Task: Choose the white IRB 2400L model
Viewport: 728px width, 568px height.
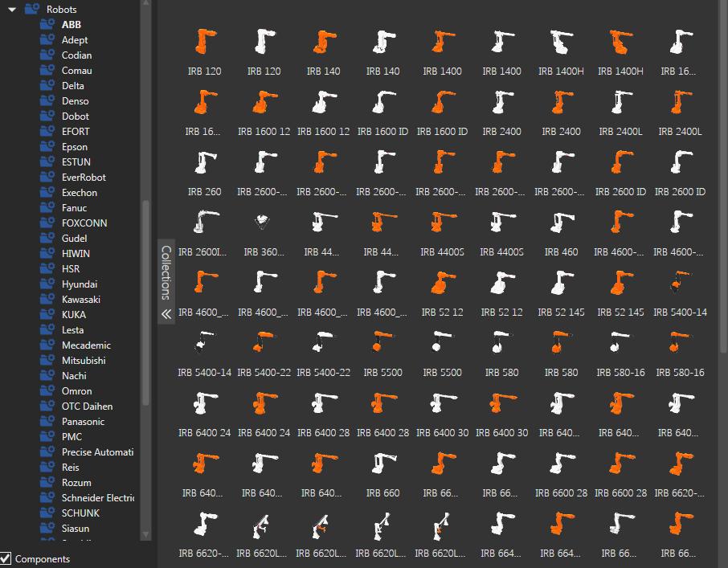Action: (621, 102)
